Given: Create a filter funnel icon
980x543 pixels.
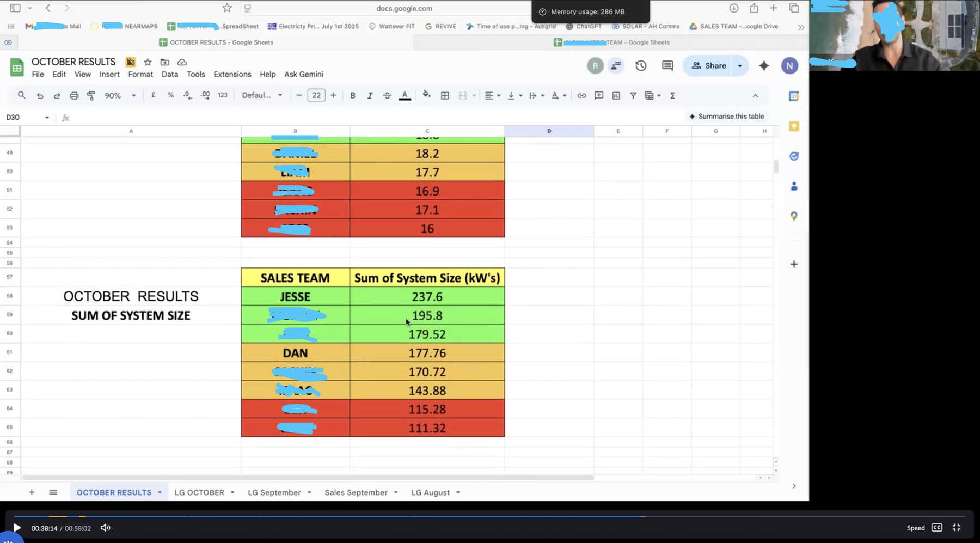Looking at the screenshot, I should 633,95.
